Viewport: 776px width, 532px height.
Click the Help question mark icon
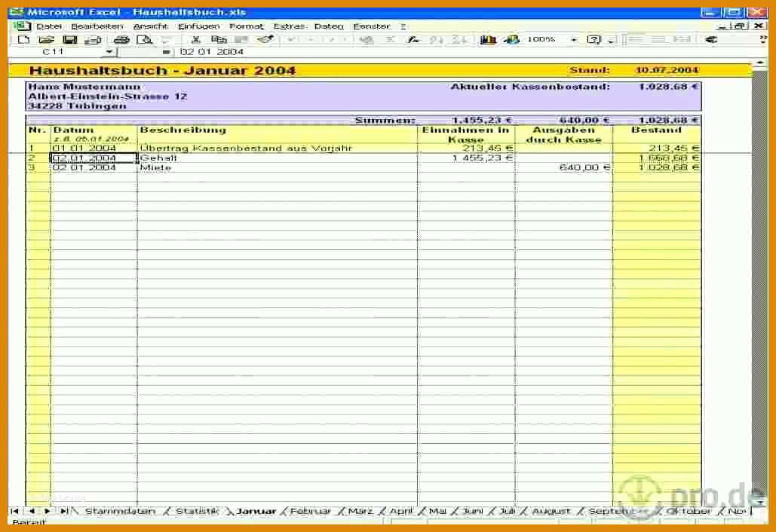(594, 40)
